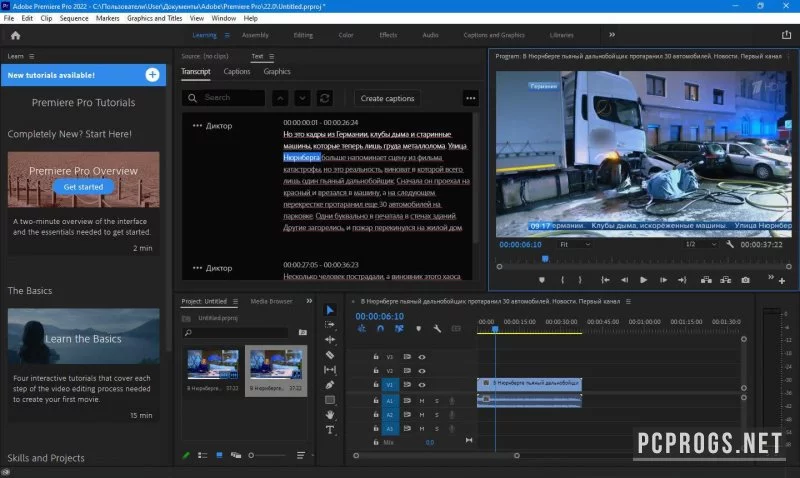Export a frame with camera icon
This screenshot has height=478, width=800.
coord(745,280)
